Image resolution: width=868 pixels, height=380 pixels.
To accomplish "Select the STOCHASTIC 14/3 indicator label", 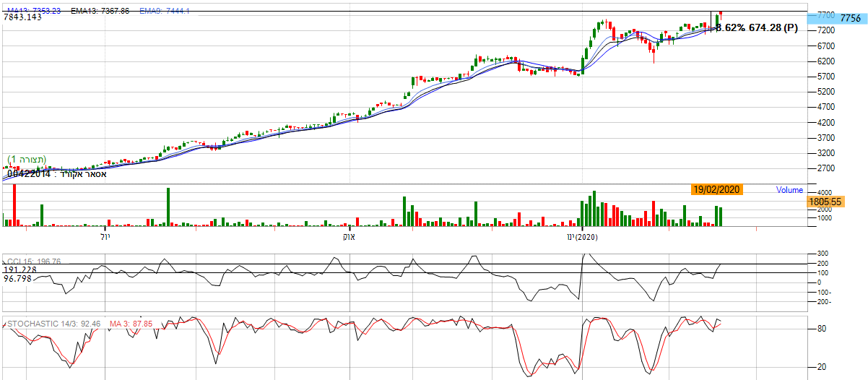I will pyautogui.click(x=53, y=324).
